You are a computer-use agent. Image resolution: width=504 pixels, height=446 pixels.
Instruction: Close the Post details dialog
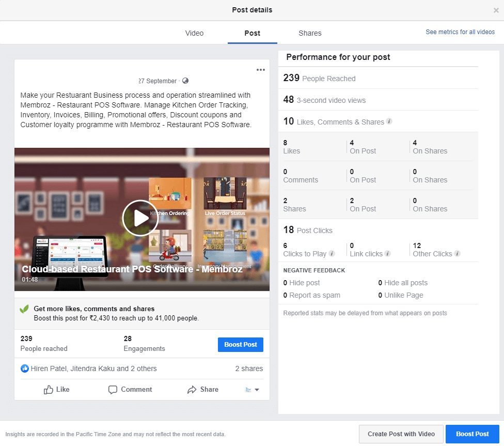pos(496,10)
